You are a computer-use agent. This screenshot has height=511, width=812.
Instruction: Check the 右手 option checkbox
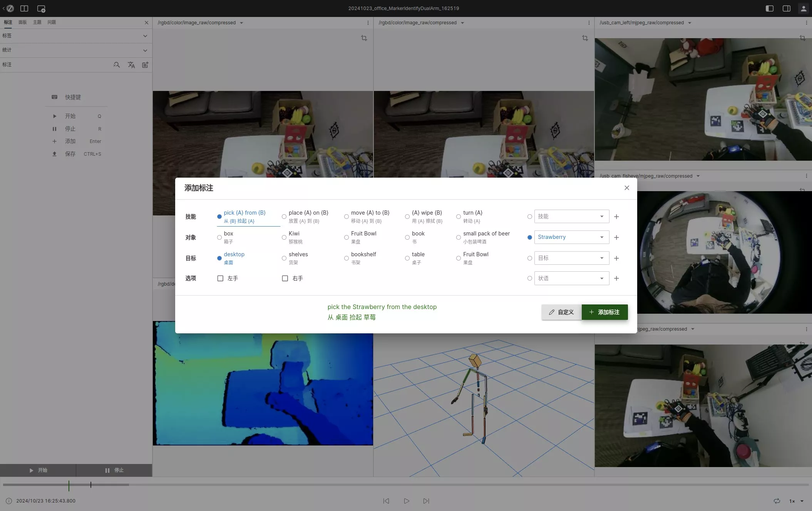pyautogui.click(x=285, y=278)
